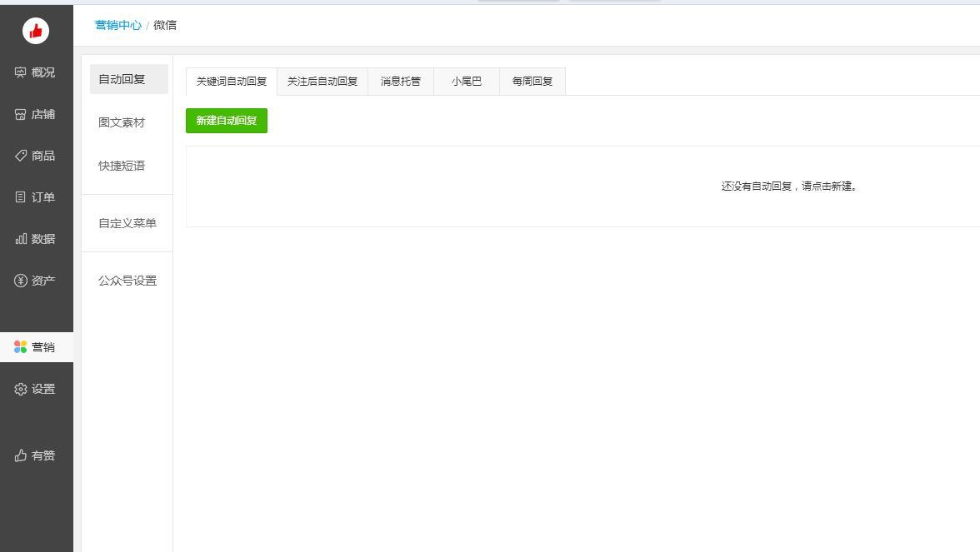
Task: Select 自动回复 in the submenu
Action: 128,79
